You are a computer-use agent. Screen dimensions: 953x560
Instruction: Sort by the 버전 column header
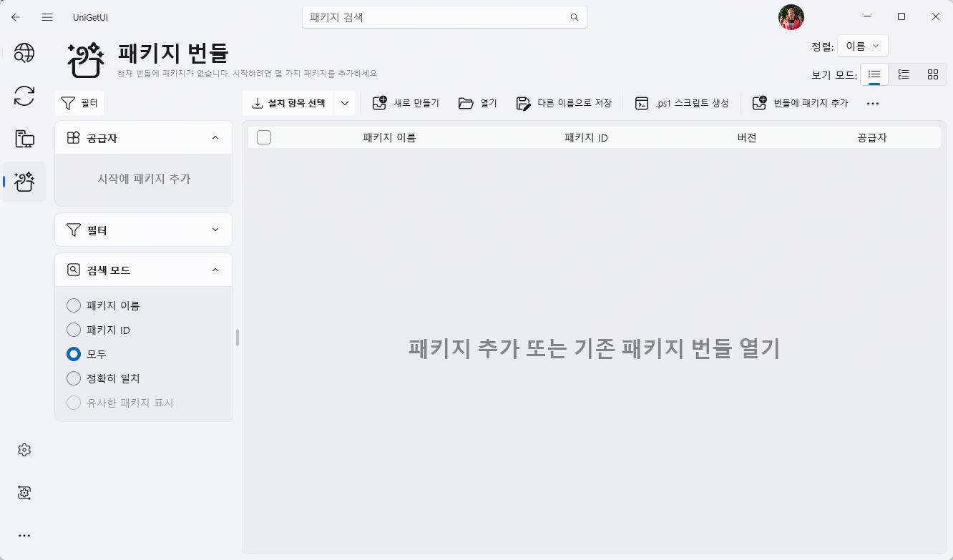pyautogui.click(x=746, y=137)
